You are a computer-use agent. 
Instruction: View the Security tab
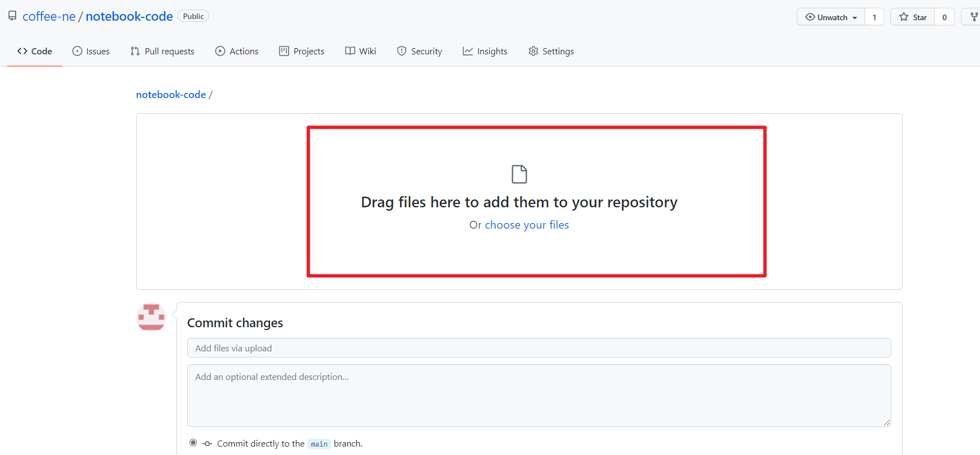pyautogui.click(x=420, y=51)
